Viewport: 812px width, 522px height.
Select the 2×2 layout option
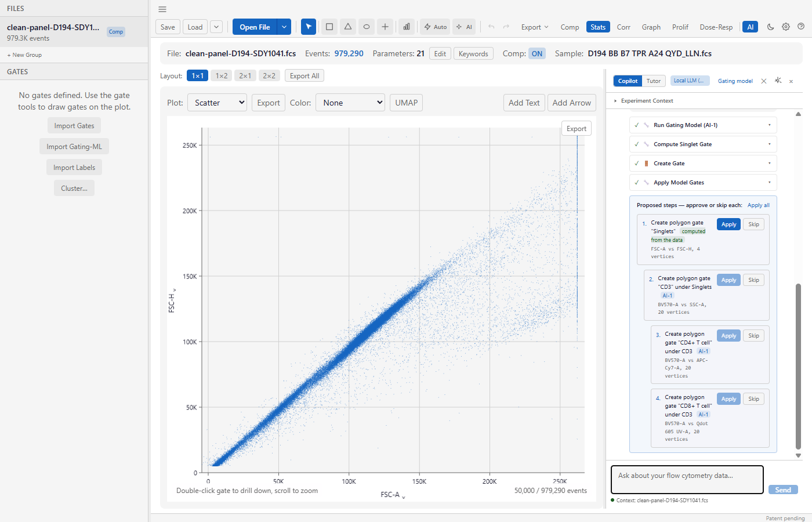[x=269, y=75]
